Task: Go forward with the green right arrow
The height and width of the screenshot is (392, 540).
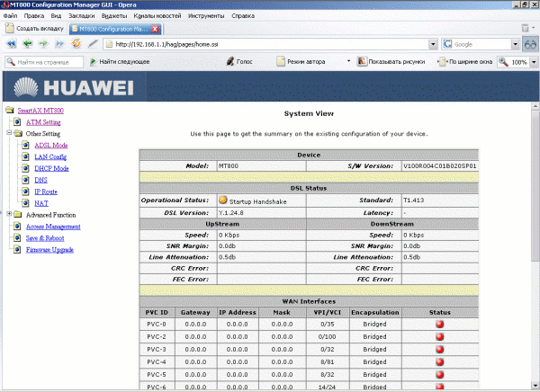Action: coord(43,44)
